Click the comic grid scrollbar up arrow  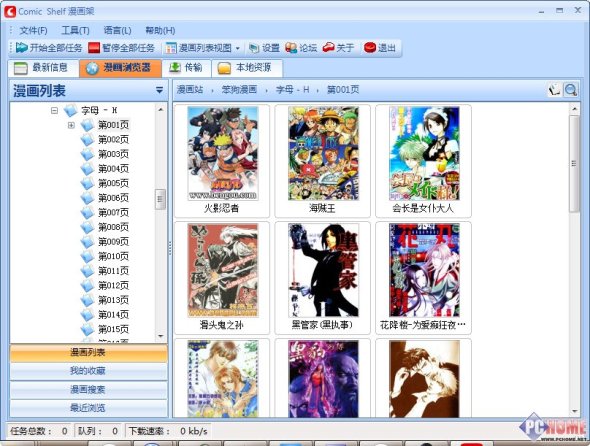click(x=574, y=109)
